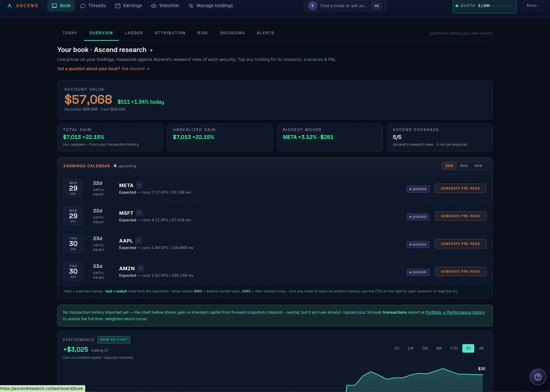Click the Quota 2/200 indicator
Viewport: 550px width, 392px height.
click(x=484, y=6)
